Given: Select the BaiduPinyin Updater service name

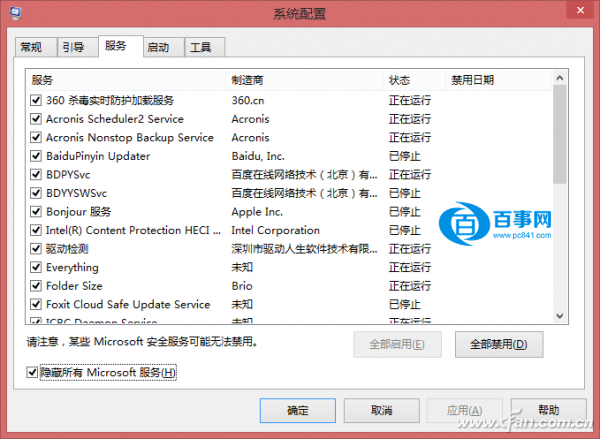Looking at the screenshot, I should [x=98, y=156].
